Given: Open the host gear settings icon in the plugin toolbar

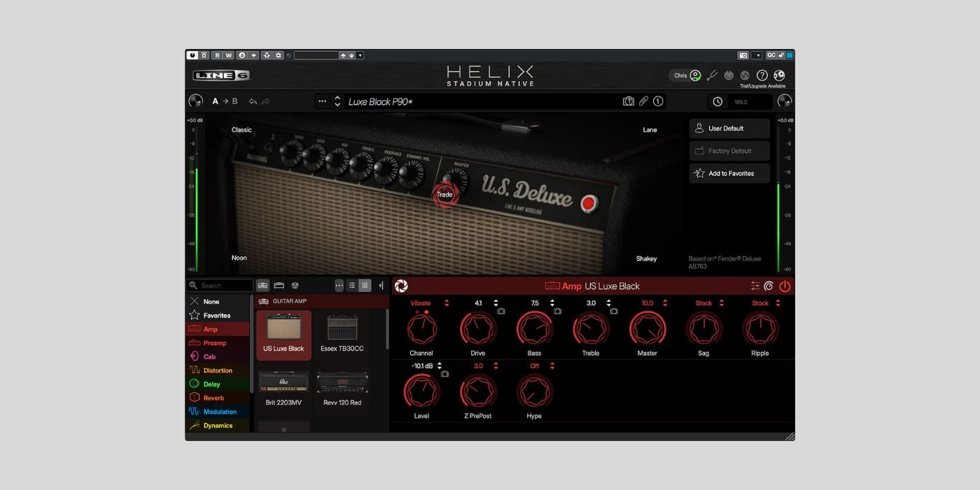Looking at the screenshot, I should click(279, 55).
